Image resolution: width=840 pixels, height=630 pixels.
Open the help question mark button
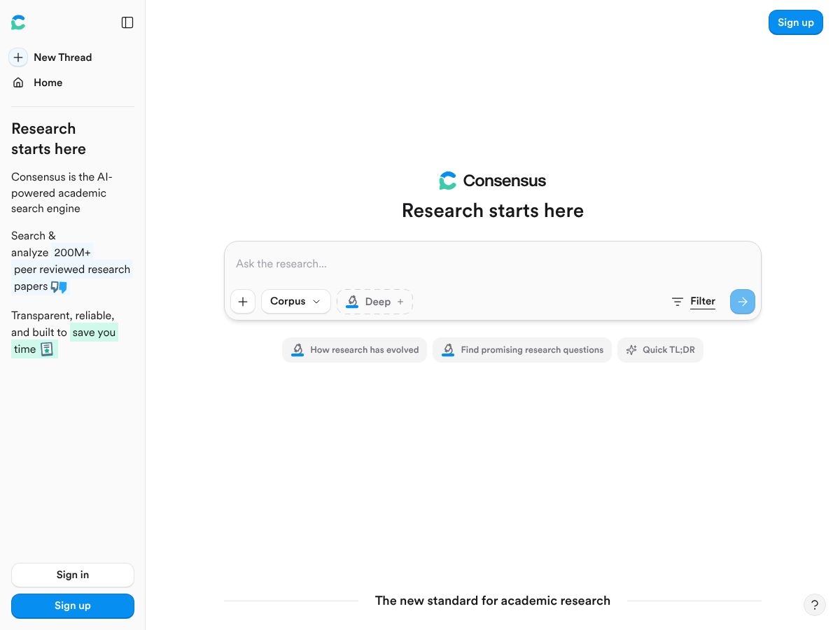point(815,605)
